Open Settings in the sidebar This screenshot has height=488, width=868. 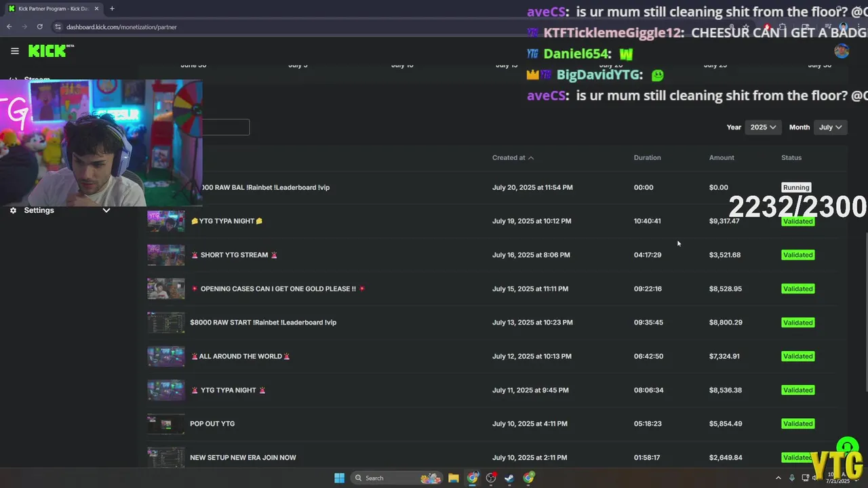39,210
